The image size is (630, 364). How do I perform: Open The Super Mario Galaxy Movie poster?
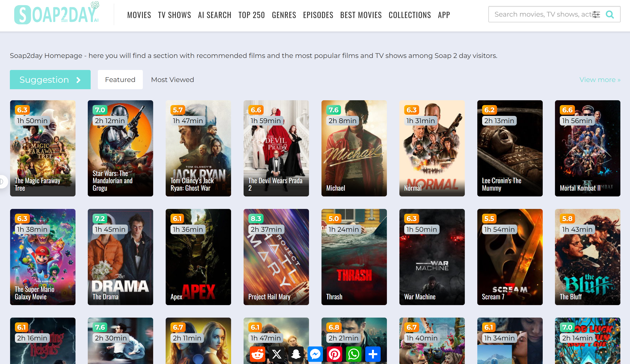click(x=43, y=257)
